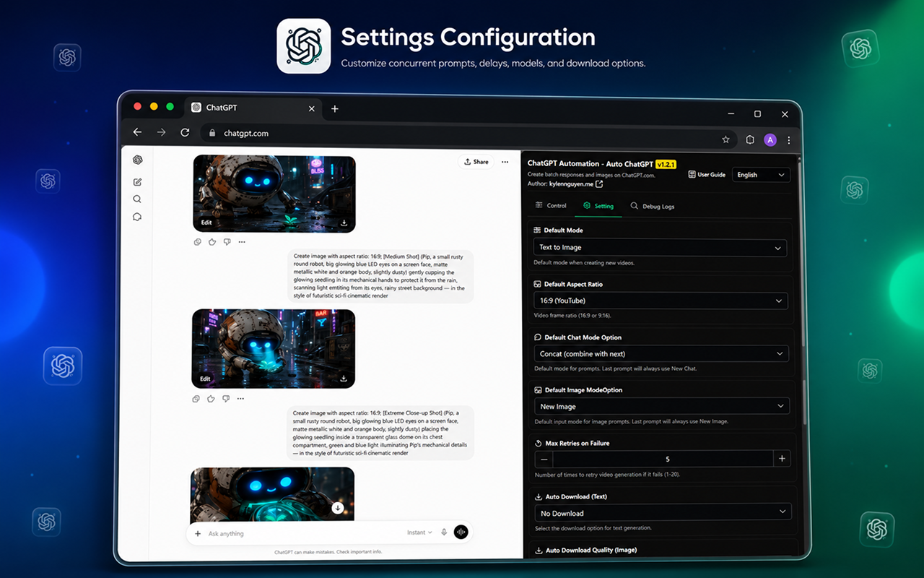Click the ChatGPT logo in the sidebar

click(137, 160)
